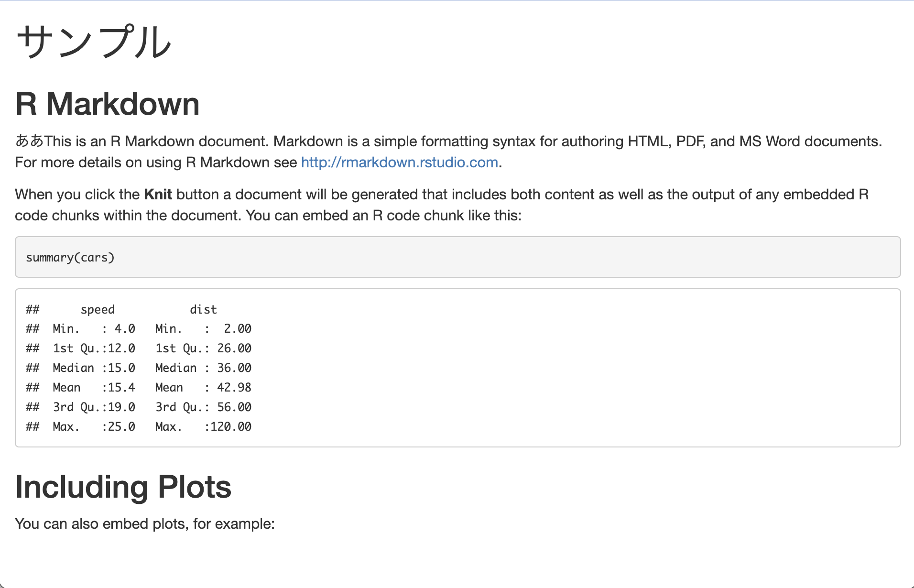914x588 pixels.
Task: Click the dist Min value 2.00
Action: pyautogui.click(x=238, y=329)
